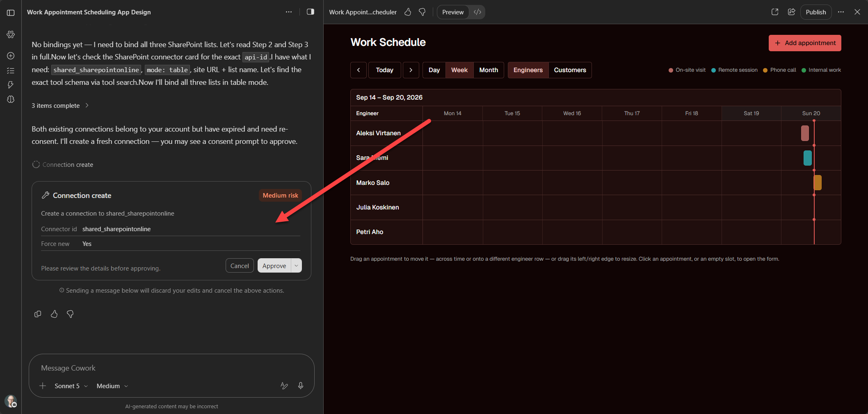Open the Sonnet 5 model dropdown
Screen dimensions: 868x414
click(71, 386)
